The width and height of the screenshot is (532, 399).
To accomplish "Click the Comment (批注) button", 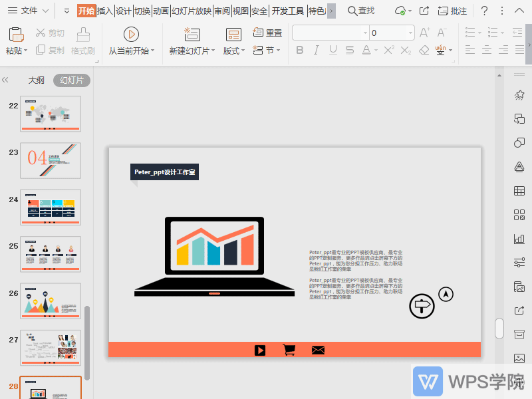I will pyautogui.click(x=452, y=11).
